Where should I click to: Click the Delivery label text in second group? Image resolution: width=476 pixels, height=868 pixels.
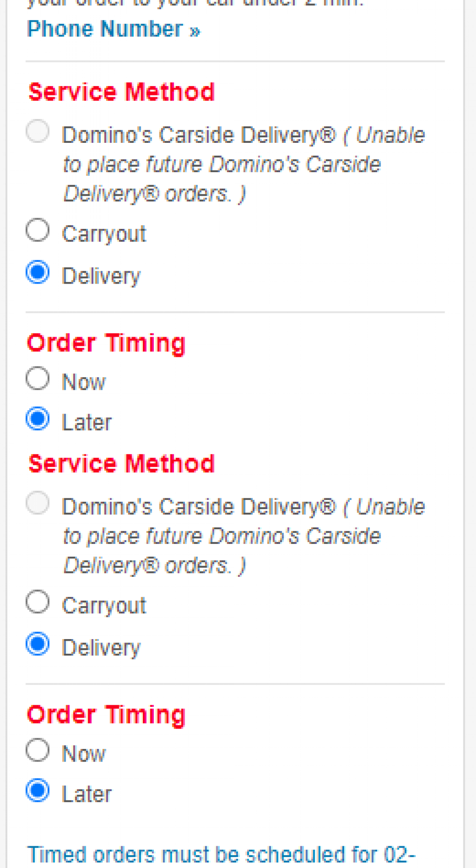[101, 648]
